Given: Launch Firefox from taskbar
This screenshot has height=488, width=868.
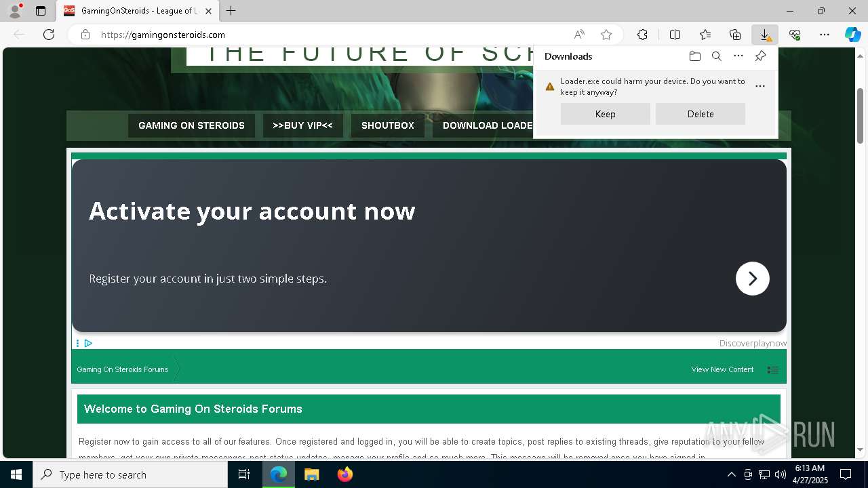Looking at the screenshot, I should click(x=345, y=474).
